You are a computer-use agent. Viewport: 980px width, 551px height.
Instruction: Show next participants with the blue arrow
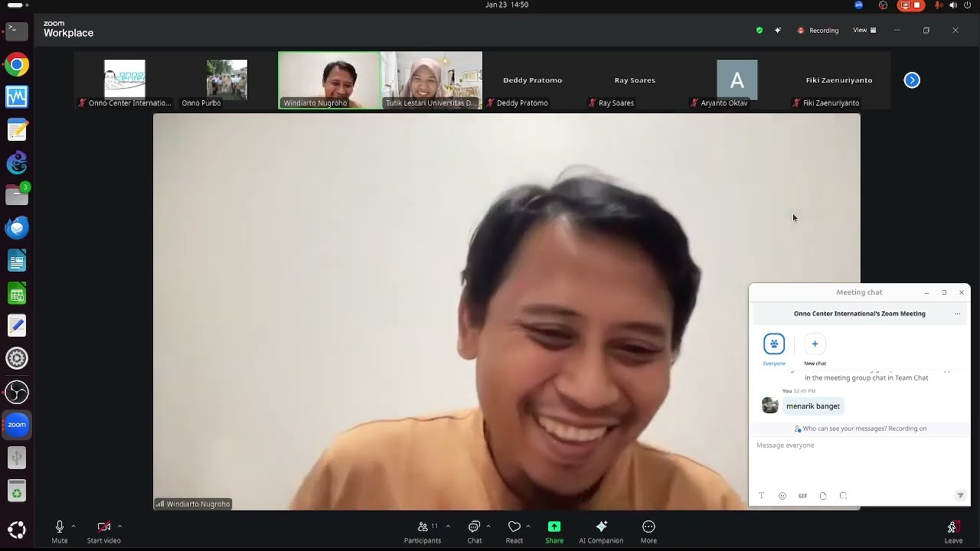point(912,80)
